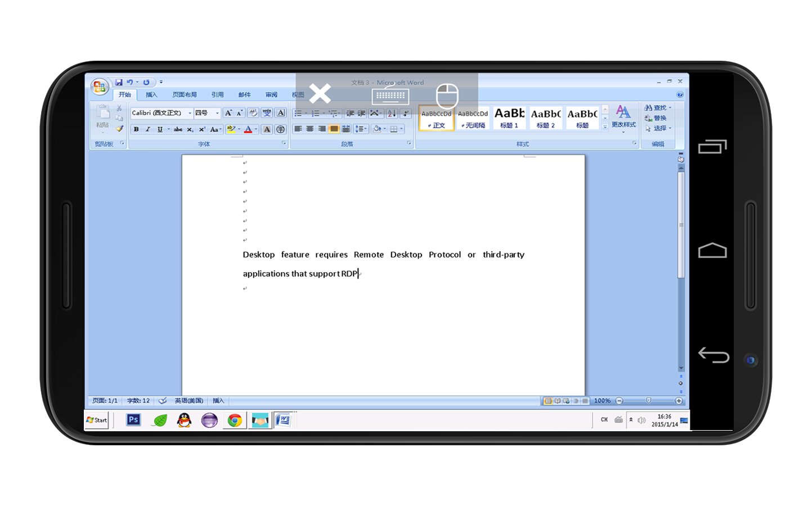Open the Find (查找) dropdown arrow

670,107
